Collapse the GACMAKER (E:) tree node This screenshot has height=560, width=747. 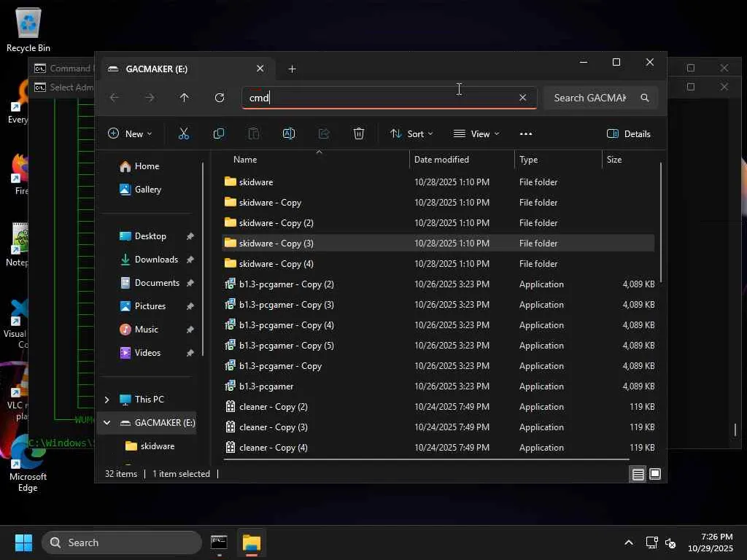coord(107,423)
